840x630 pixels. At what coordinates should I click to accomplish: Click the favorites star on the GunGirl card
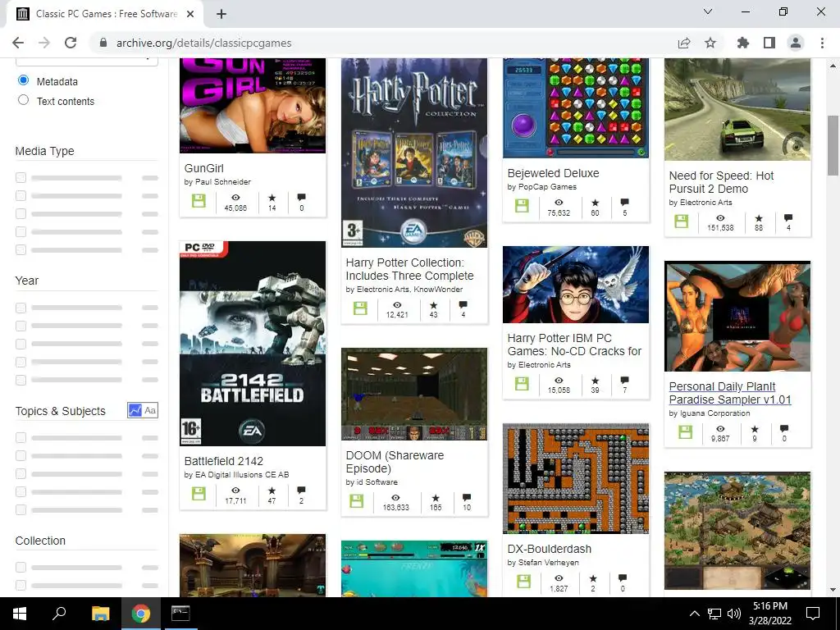click(272, 198)
